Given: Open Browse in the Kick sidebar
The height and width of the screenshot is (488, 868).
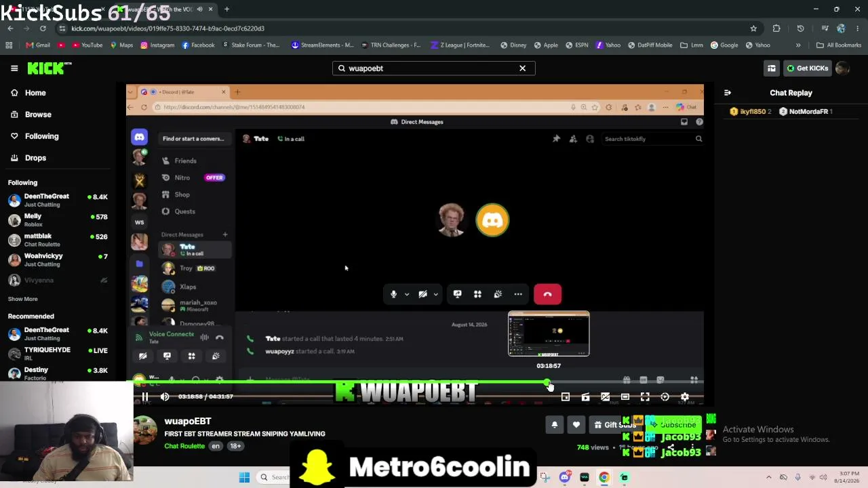Looking at the screenshot, I should coord(38,115).
